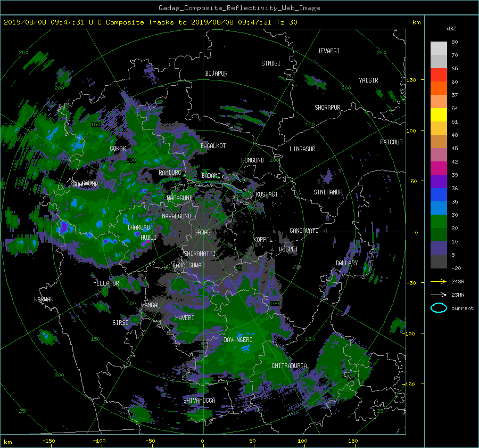Click the green 20-30 dBZ legend swatch

tap(439, 221)
